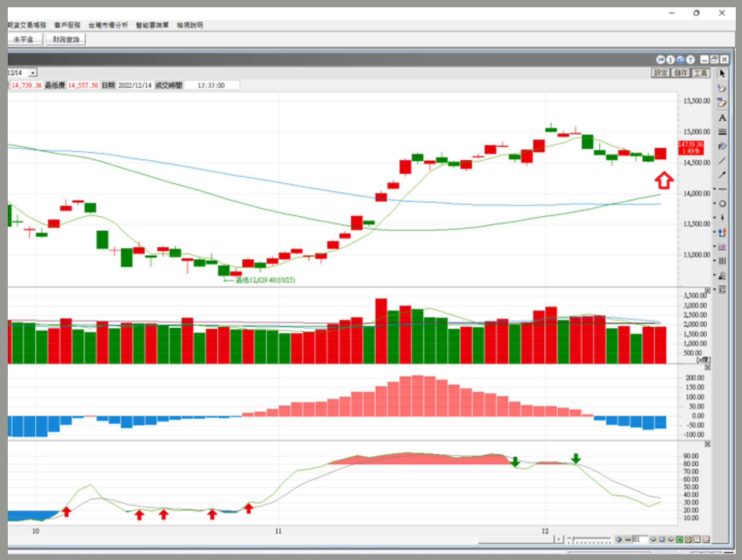This screenshot has height=560, width=742.
Task: Click the 未平倉 button
Action: 24,39
